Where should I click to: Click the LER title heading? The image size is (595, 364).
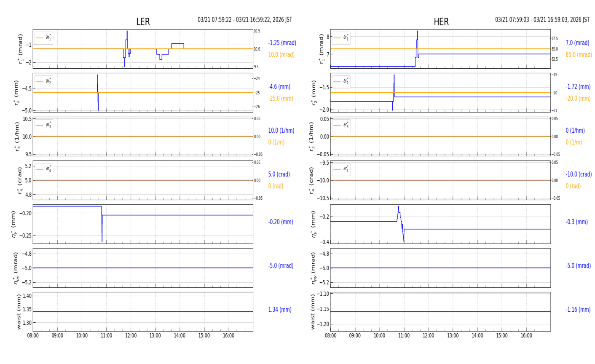(x=143, y=22)
